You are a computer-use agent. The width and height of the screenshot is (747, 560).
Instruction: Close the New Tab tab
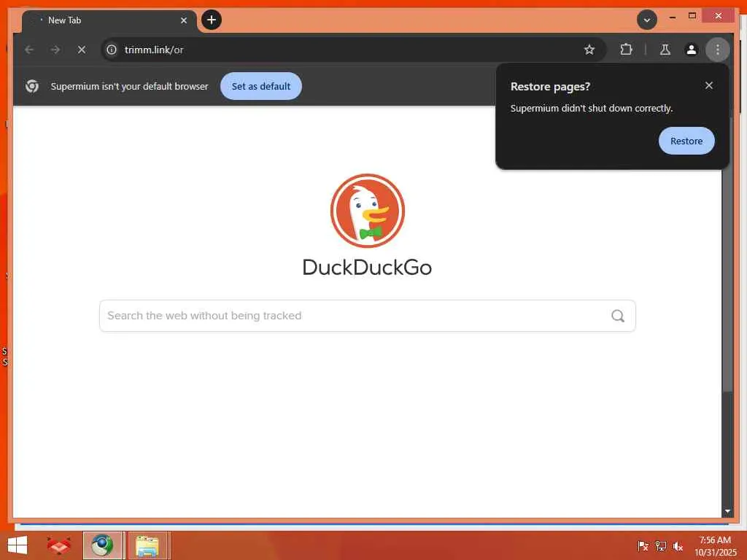coord(184,20)
